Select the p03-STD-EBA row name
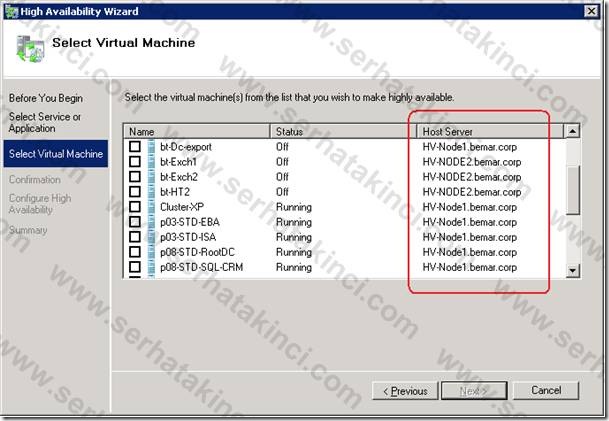The height and width of the screenshot is (421, 609). (190, 222)
